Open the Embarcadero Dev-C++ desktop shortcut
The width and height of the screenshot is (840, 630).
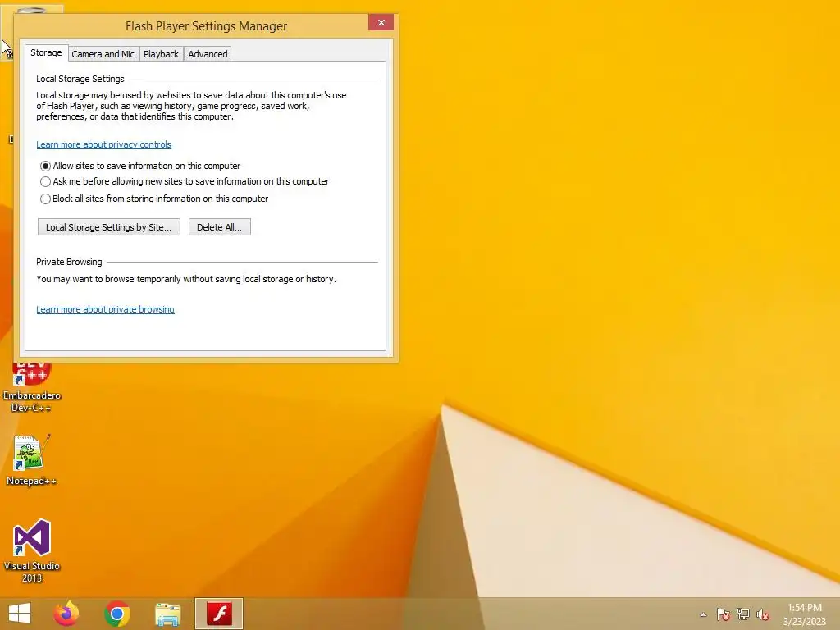tap(32, 387)
